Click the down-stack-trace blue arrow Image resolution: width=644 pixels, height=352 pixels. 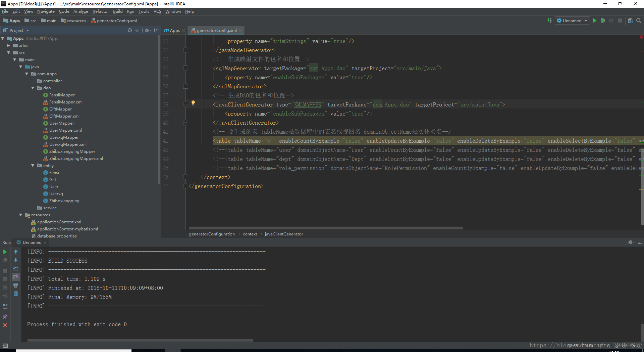point(16,260)
